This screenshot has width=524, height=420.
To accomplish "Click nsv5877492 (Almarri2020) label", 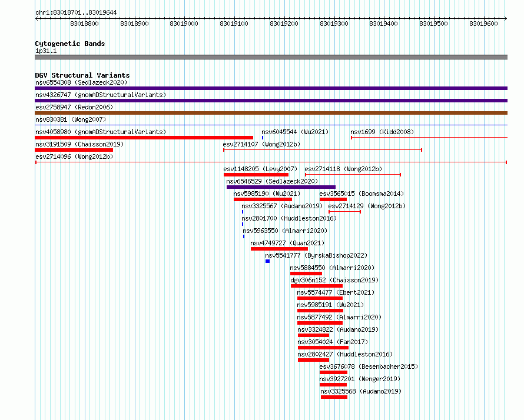I will pyautogui.click(x=339, y=317).
